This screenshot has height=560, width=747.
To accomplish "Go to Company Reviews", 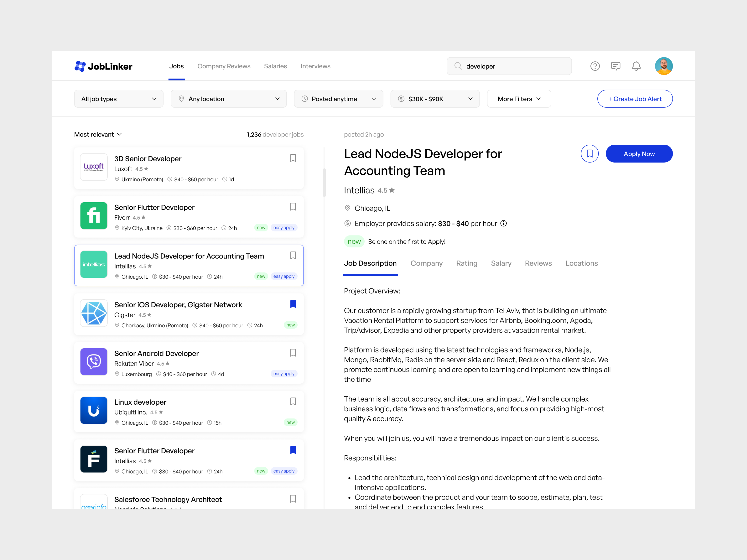I will (224, 66).
